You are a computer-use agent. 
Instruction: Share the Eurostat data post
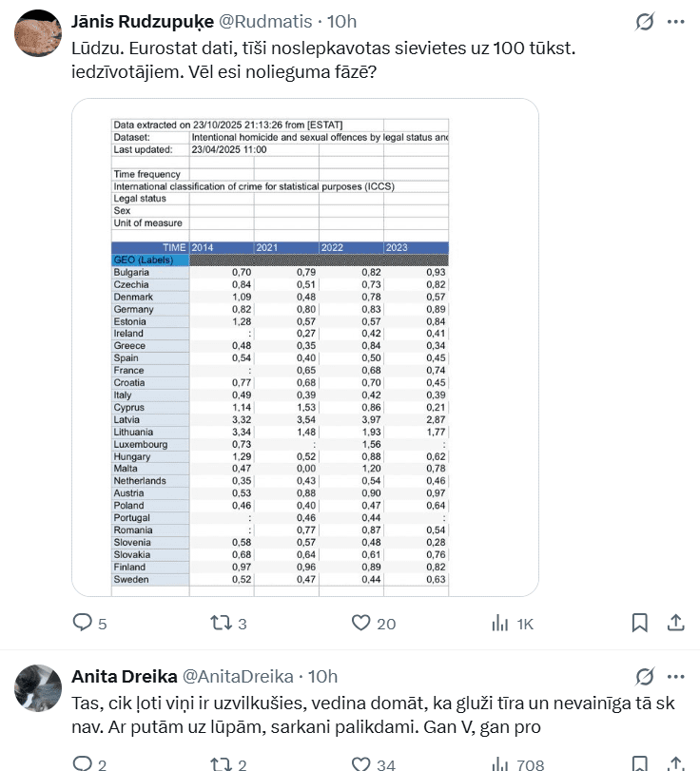676,623
